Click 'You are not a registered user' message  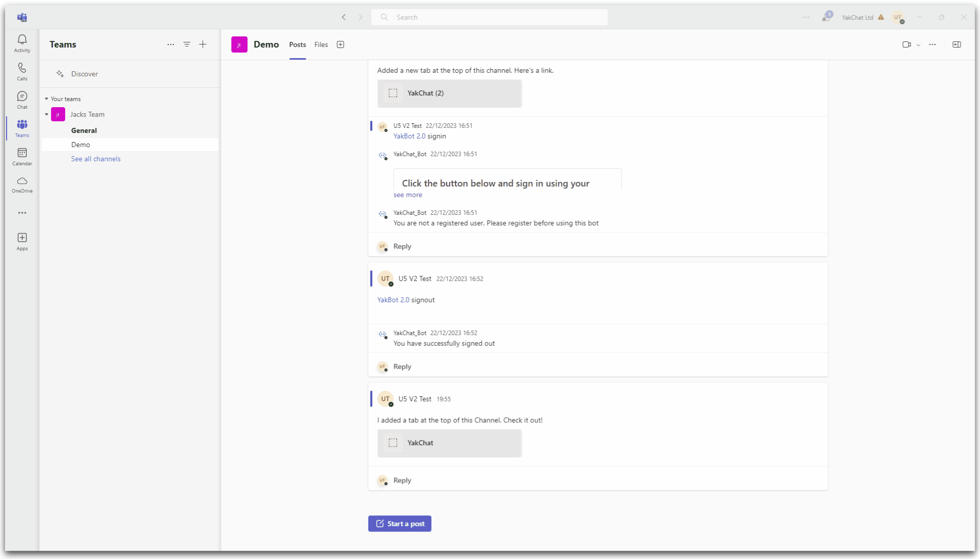click(x=496, y=223)
